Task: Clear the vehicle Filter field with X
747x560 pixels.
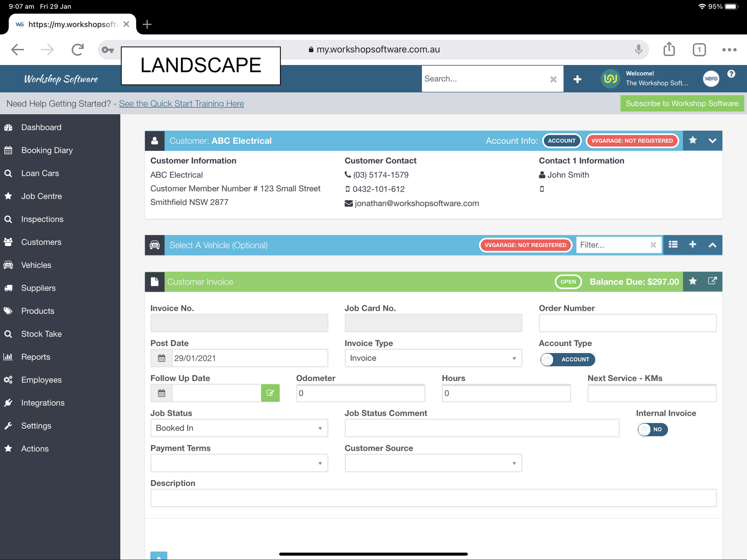Action: click(653, 245)
